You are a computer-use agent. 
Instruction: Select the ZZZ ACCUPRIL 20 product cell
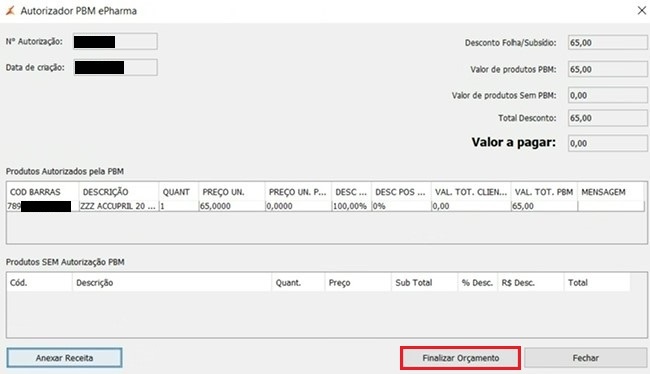click(x=119, y=206)
